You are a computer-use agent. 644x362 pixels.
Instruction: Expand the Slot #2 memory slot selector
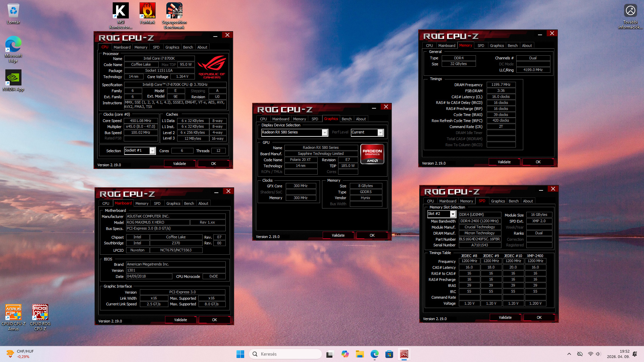[452, 214]
